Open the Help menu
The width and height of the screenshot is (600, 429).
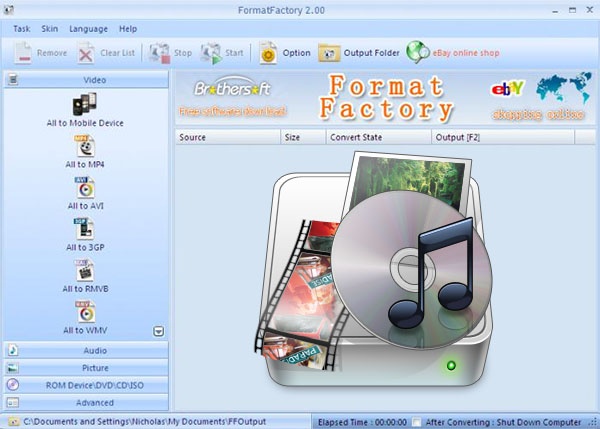coord(128,29)
